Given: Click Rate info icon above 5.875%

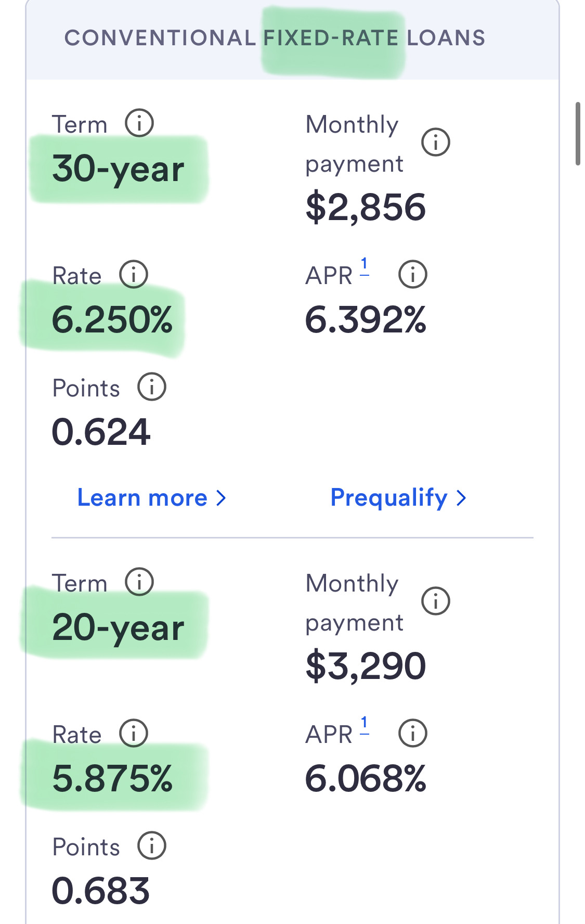Looking at the screenshot, I should click(134, 733).
